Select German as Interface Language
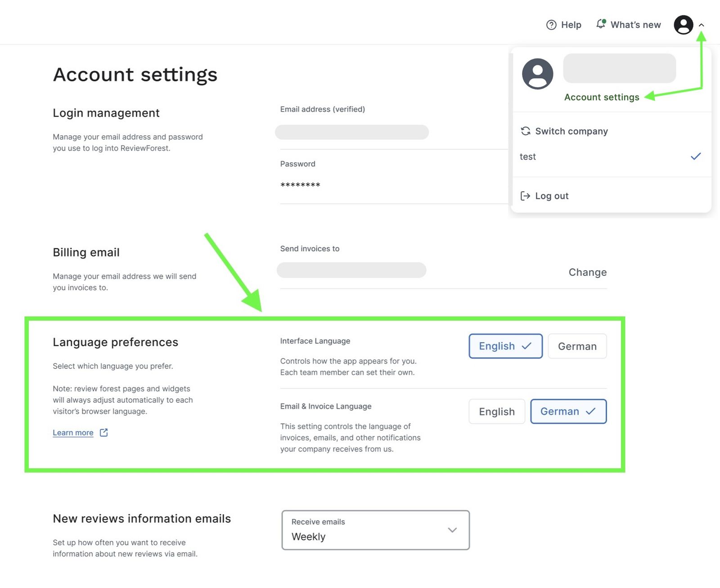720x588 pixels. click(x=577, y=346)
